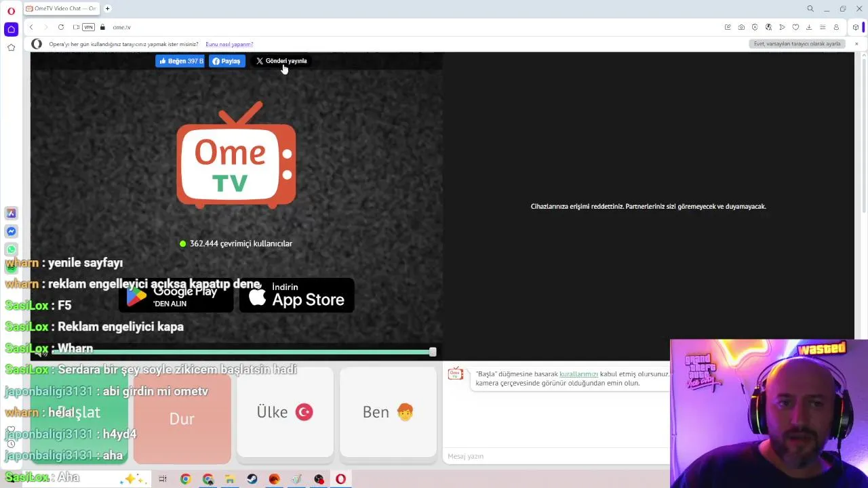Open the extensions cube icon
This screenshot has height=488, width=868.
point(856,27)
